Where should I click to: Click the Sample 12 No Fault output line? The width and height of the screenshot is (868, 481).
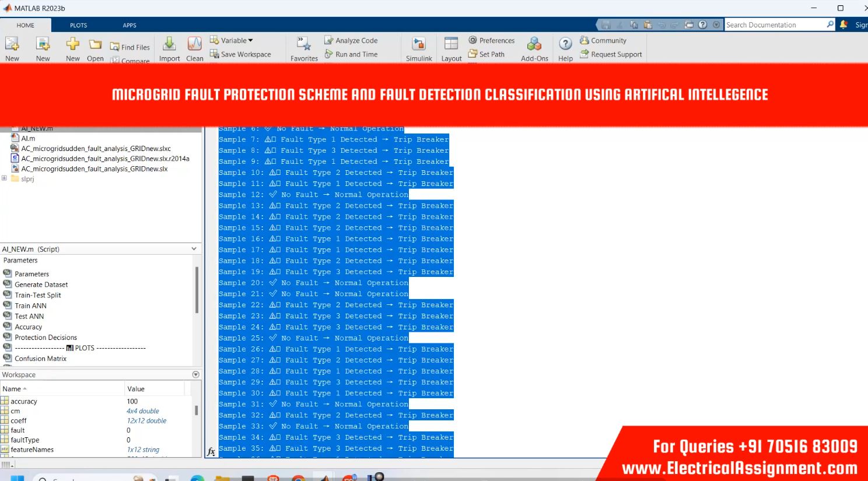(x=313, y=194)
